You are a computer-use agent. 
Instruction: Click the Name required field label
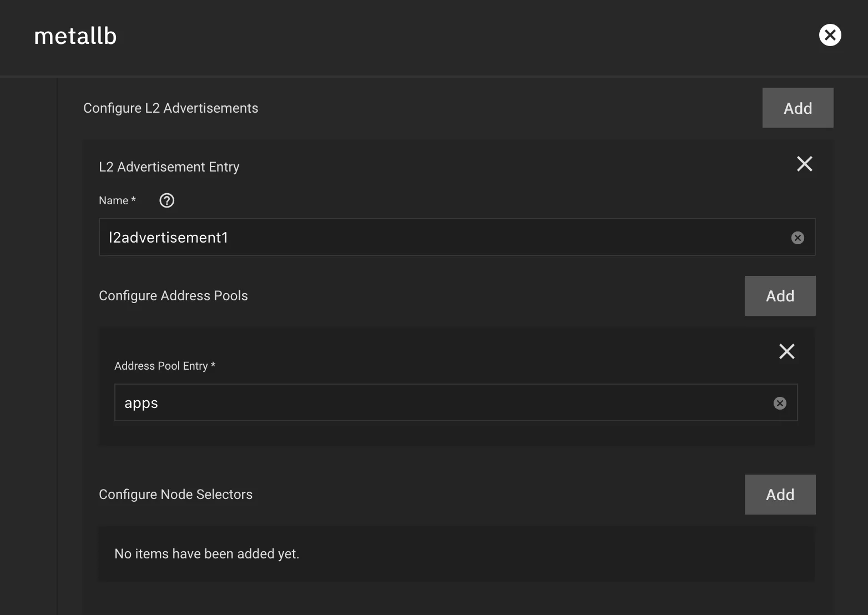point(117,200)
